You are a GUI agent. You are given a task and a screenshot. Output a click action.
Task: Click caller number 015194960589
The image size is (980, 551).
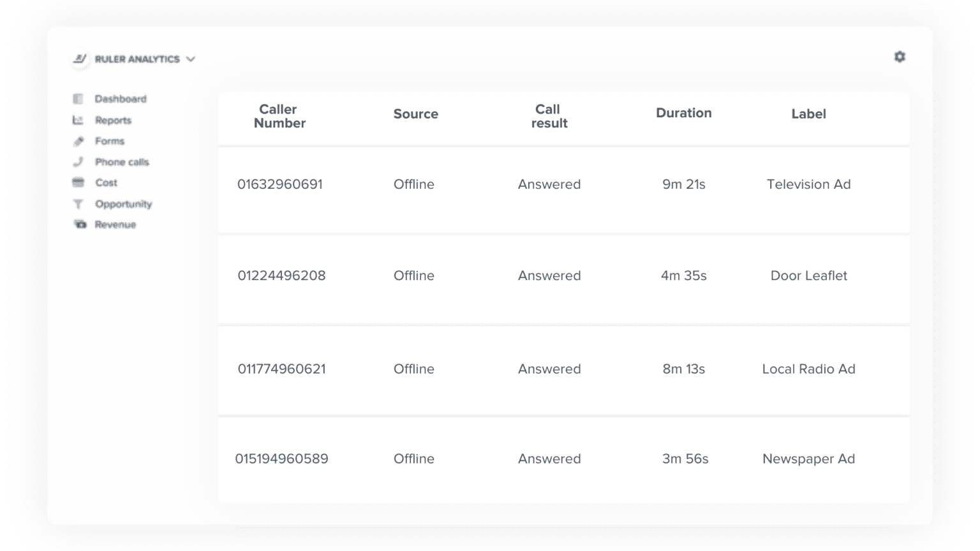281,459
